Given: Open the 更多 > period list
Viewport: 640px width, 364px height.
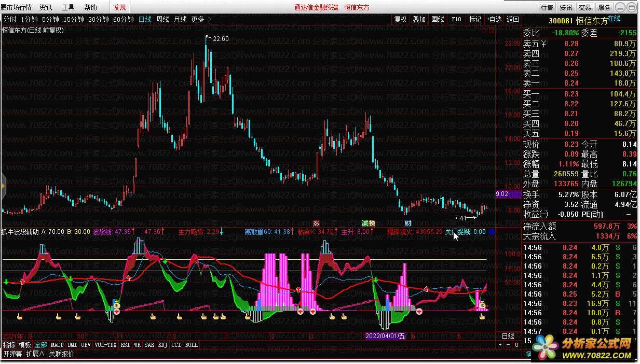Looking at the screenshot, I should point(201,19).
